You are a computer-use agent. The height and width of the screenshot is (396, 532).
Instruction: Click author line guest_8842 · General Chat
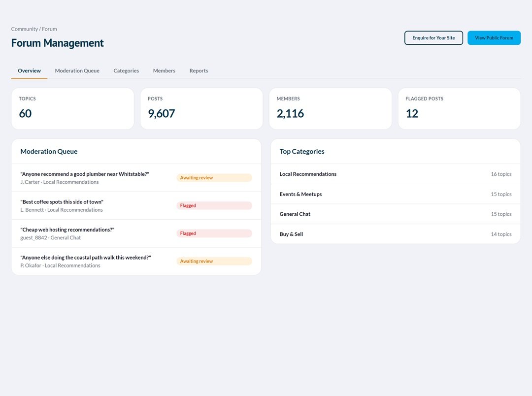[x=51, y=237]
